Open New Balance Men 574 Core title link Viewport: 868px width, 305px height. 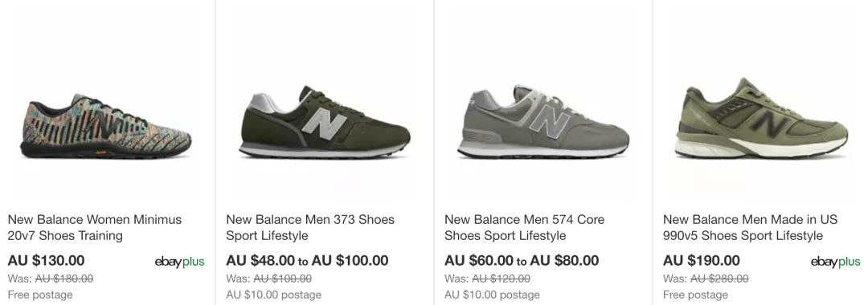coord(524,228)
